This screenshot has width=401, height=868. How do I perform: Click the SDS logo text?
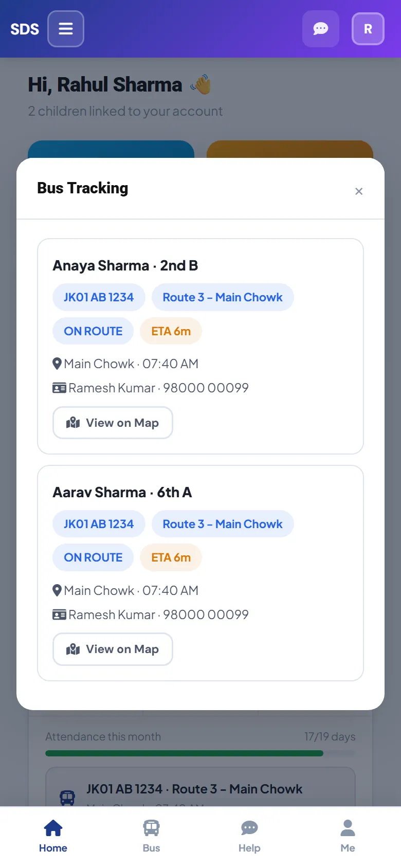click(25, 29)
